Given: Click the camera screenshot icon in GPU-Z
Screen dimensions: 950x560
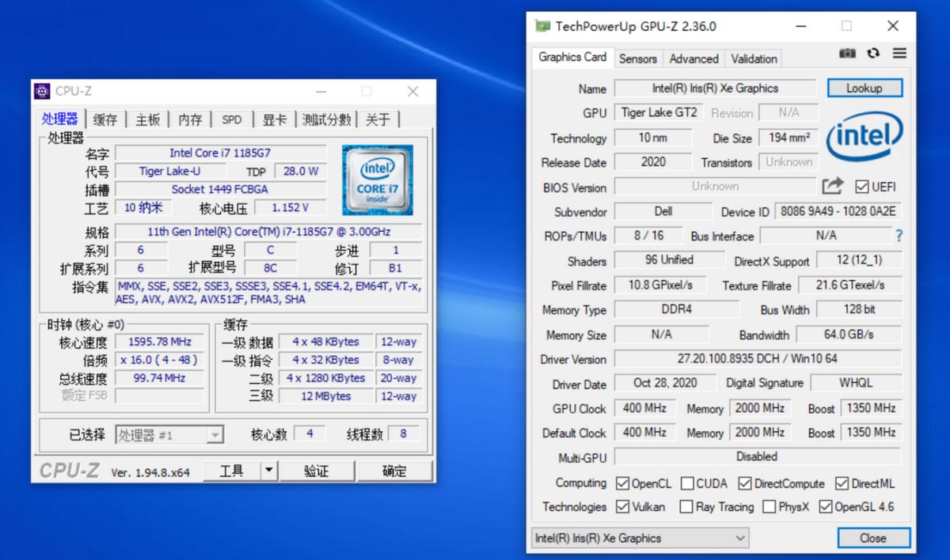Looking at the screenshot, I should [x=847, y=53].
